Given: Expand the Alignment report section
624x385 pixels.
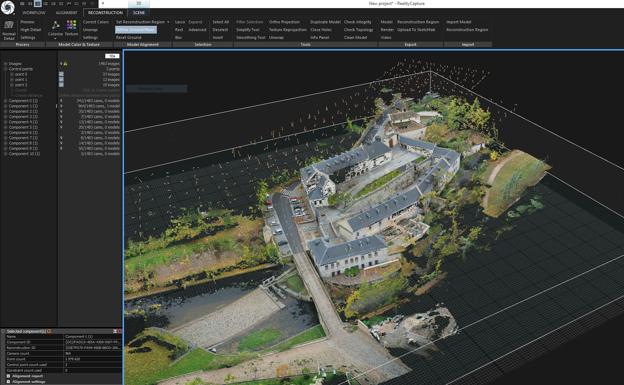Looking at the screenshot, I should [8, 376].
